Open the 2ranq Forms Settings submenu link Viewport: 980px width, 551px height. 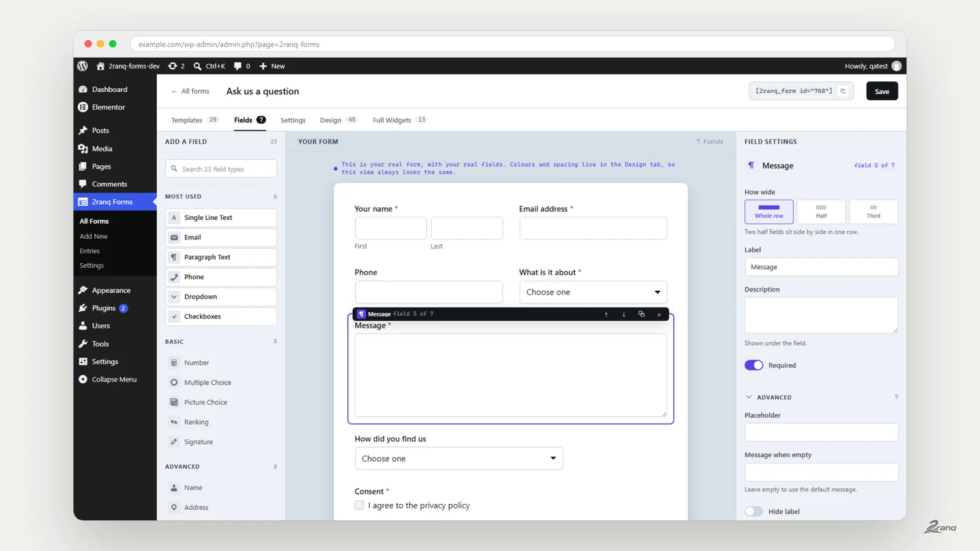92,266
